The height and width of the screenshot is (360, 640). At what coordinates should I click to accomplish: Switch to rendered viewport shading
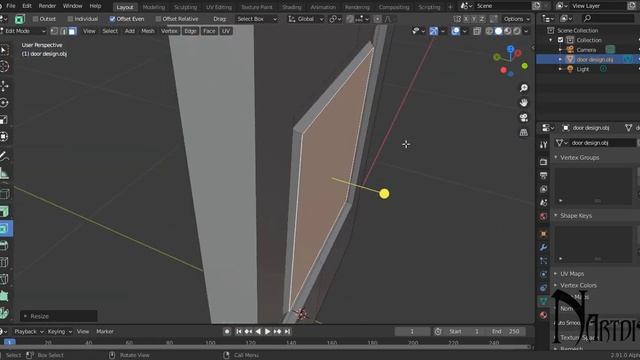pos(517,31)
